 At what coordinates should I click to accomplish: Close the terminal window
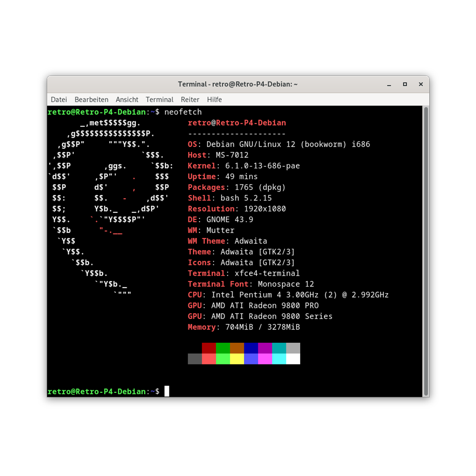click(x=421, y=84)
